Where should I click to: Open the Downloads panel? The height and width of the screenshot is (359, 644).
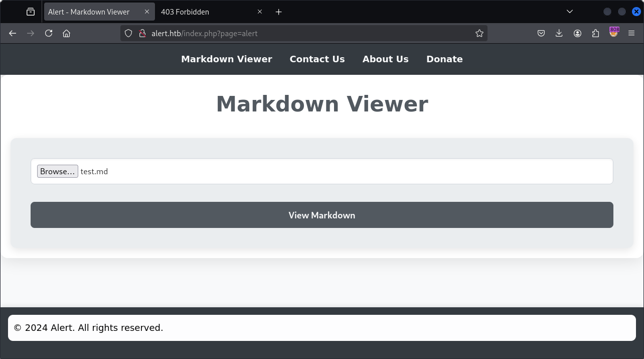pos(559,33)
